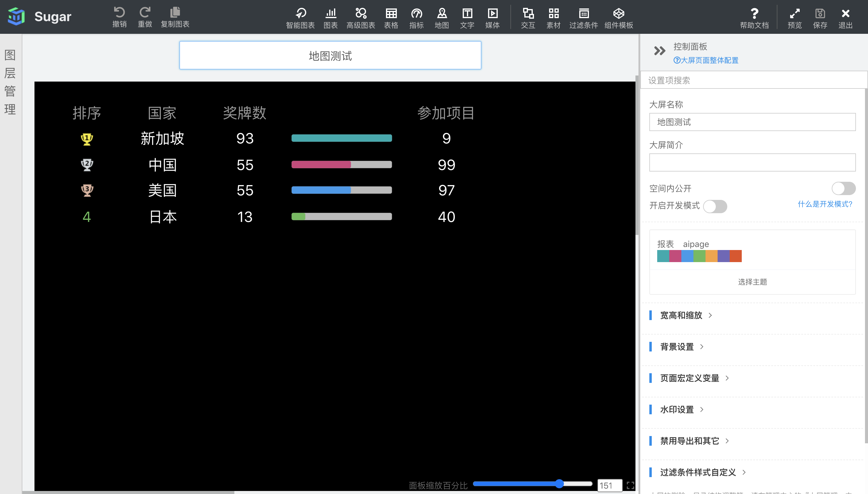868x494 pixels.
Task: Click the teal theme color swatch
Action: point(663,256)
